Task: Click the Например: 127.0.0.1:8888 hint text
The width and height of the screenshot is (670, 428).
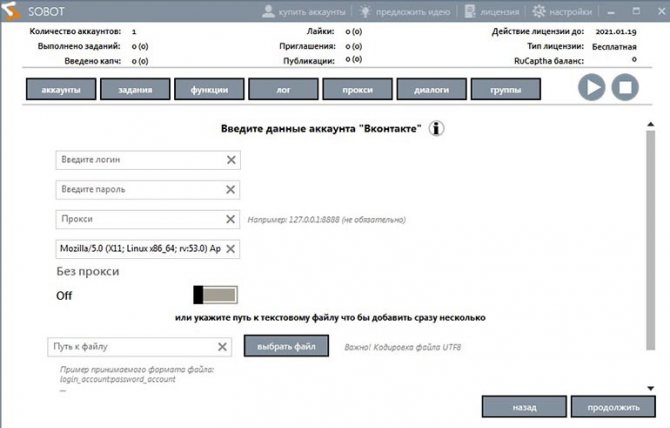Action: pyautogui.click(x=326, y=220)
